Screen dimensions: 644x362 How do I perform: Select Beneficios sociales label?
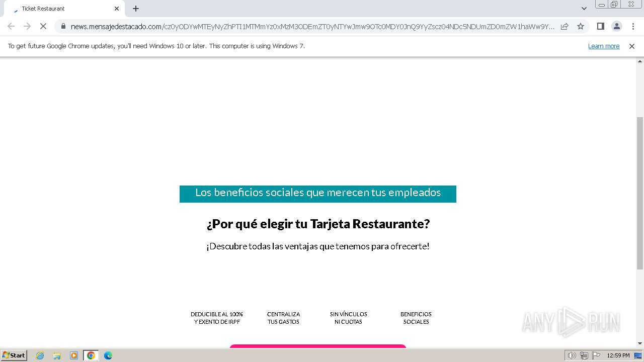point(416,318)
